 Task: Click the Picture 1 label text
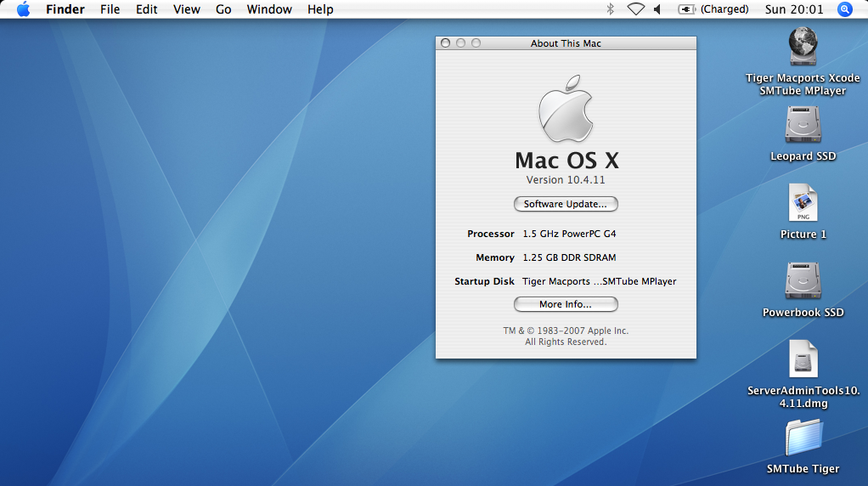(803, 235)
